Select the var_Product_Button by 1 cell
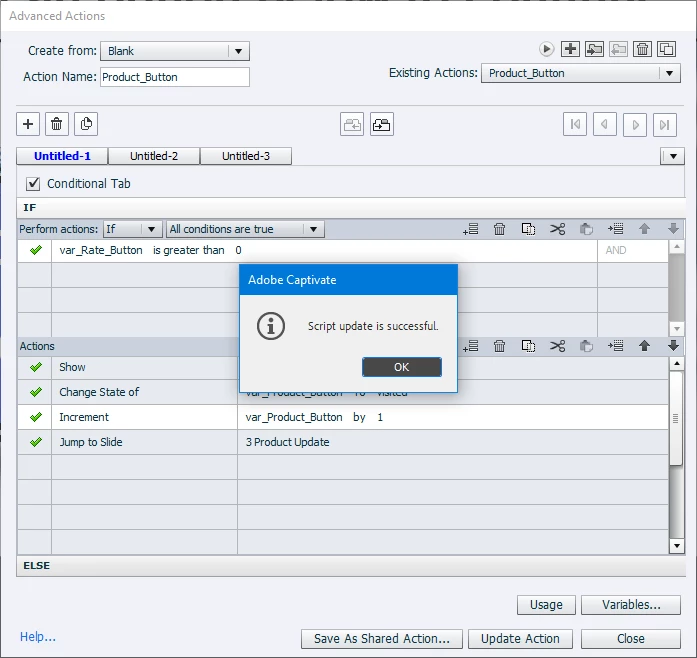The image size is (697, 658). pos(453,417)
